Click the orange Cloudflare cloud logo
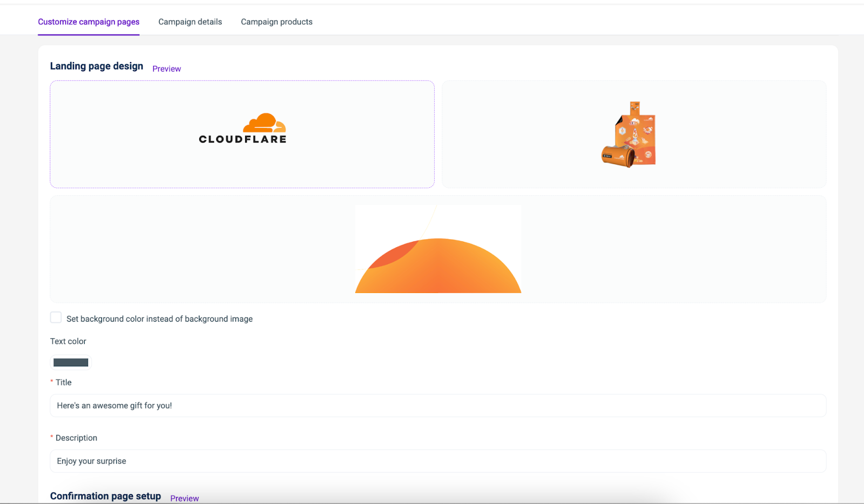Screen dimensions: 864x504 click(264, 123)
